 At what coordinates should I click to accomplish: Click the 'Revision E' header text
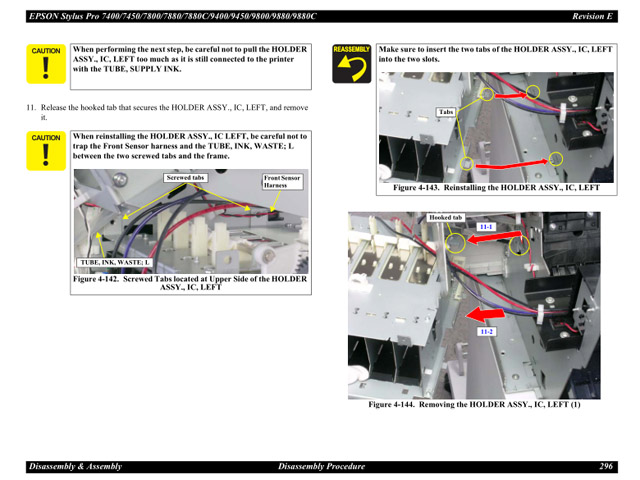click(592, 16)
